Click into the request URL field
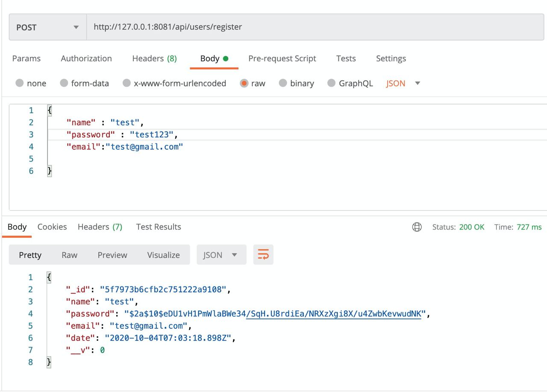547x392 pixels. click(x=299, y=27)
